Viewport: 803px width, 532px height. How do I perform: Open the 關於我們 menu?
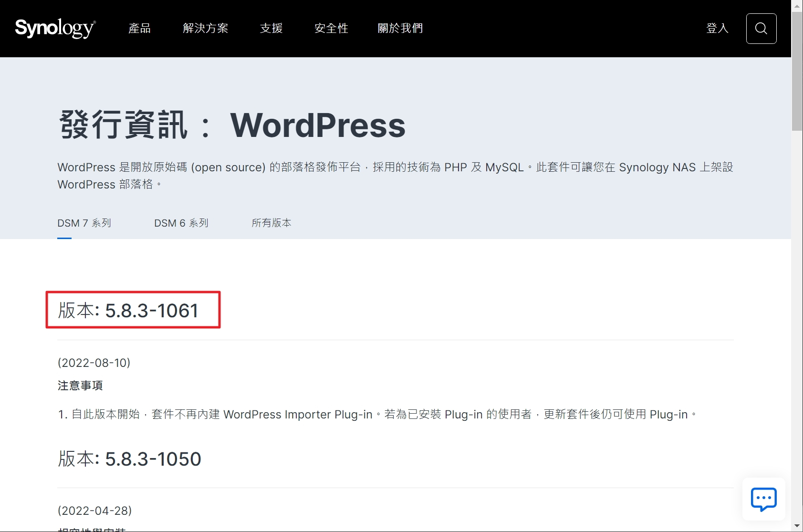tap(400, 29)
